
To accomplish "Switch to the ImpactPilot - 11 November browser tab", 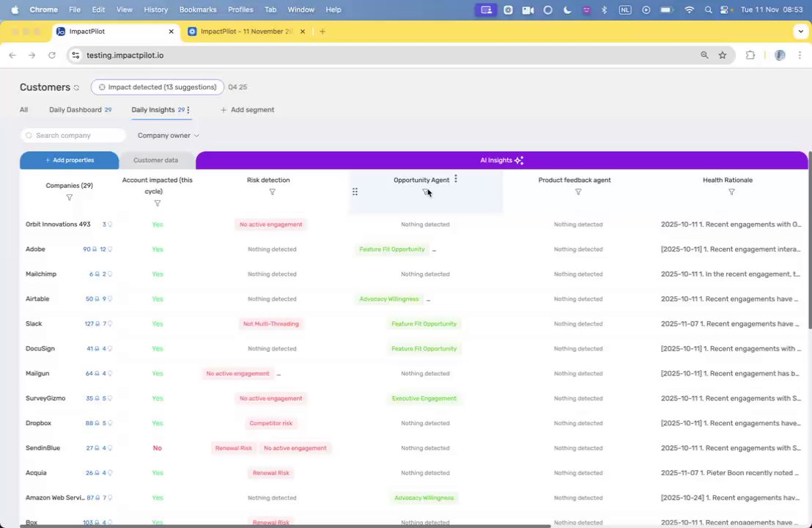I will click(246, 32).
